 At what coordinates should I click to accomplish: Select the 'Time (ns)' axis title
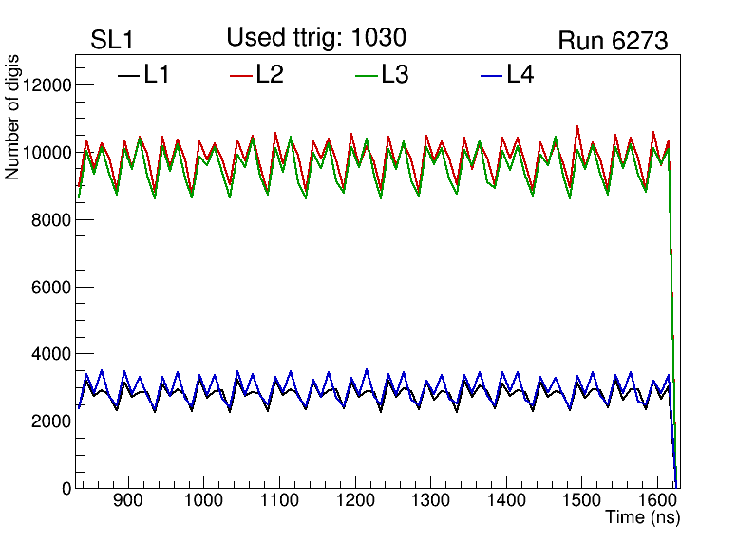(x=643, y=518)
